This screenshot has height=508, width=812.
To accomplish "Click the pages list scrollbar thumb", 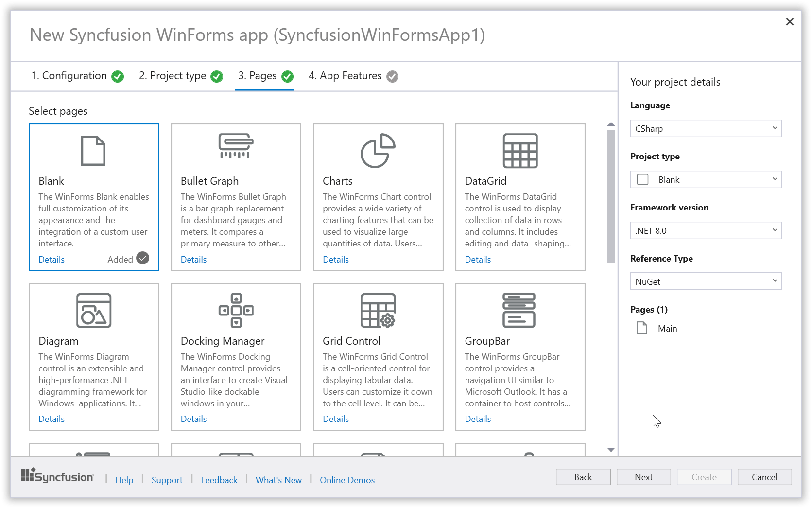I will [611, 196].
